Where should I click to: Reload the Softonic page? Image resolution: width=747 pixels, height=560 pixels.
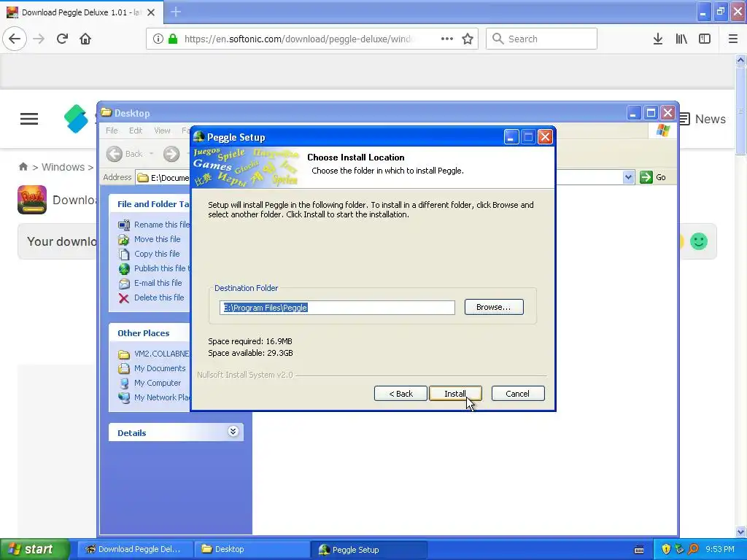pyautogui.click(x=62, y=39)
